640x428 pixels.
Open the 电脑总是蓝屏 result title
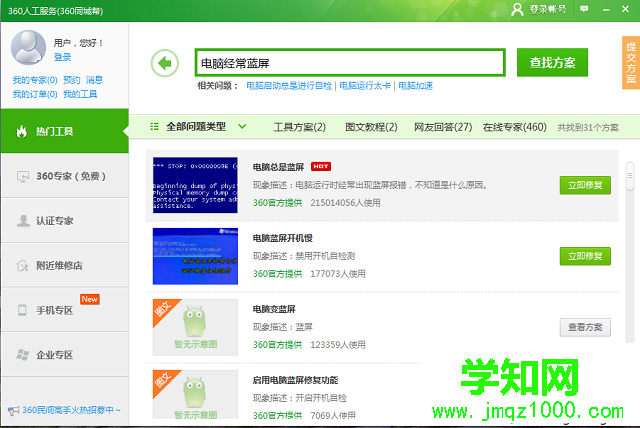tap(278, 167)
